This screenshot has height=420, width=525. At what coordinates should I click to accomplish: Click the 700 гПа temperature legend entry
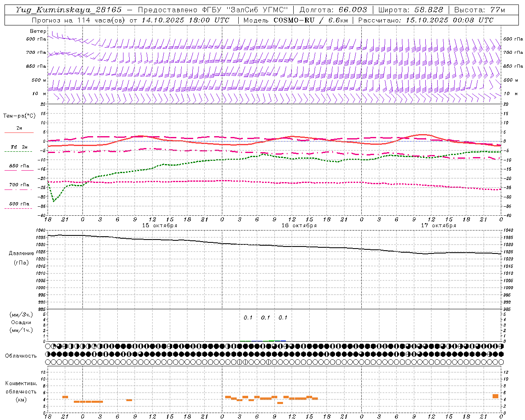coord(19,185)
